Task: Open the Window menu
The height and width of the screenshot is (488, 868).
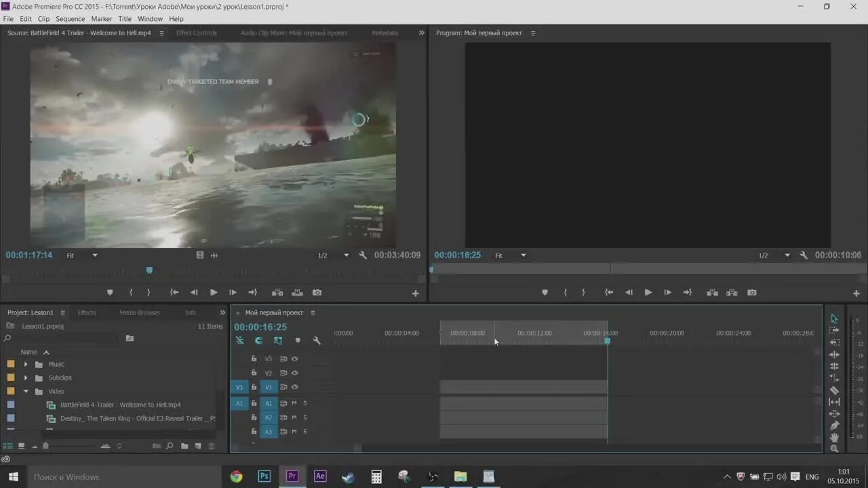Action: 150,19
